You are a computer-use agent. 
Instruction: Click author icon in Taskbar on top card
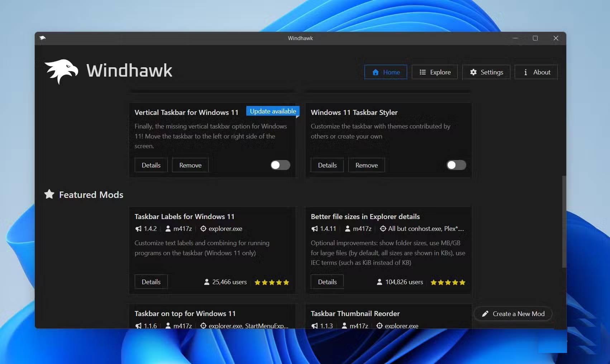coord(168,326)
